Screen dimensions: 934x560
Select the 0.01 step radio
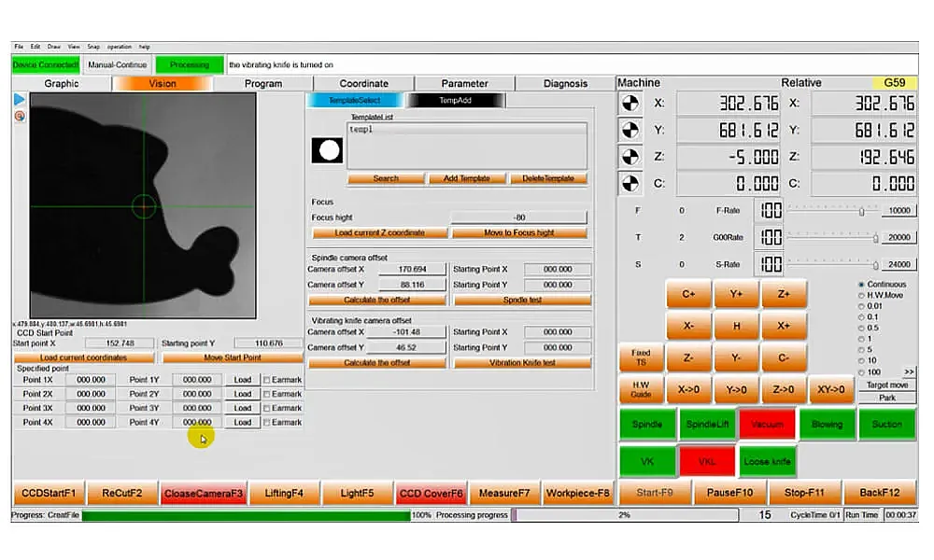[x=861, y=306]
